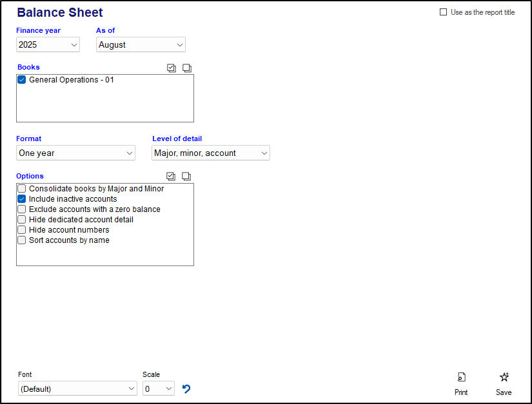Screen dimensions: 532x404
Task: Toggle Include inactive accounts option
Action: [22, 199]
